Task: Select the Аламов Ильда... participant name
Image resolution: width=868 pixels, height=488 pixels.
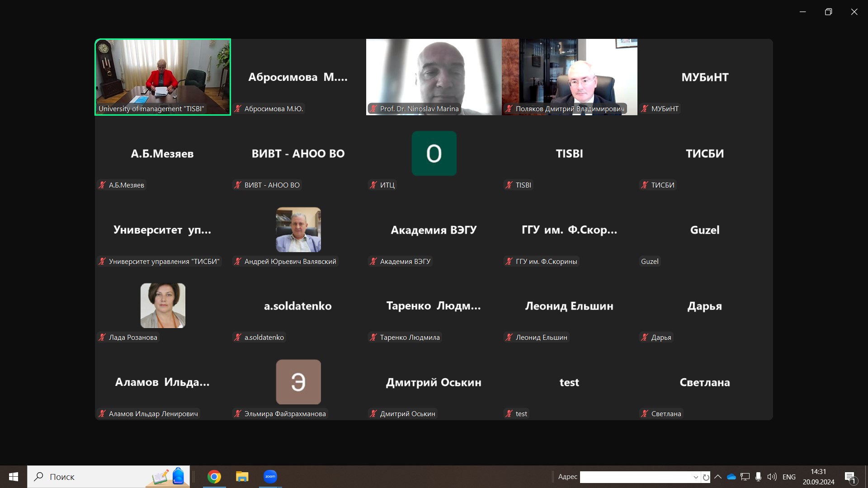Action: 162,382
